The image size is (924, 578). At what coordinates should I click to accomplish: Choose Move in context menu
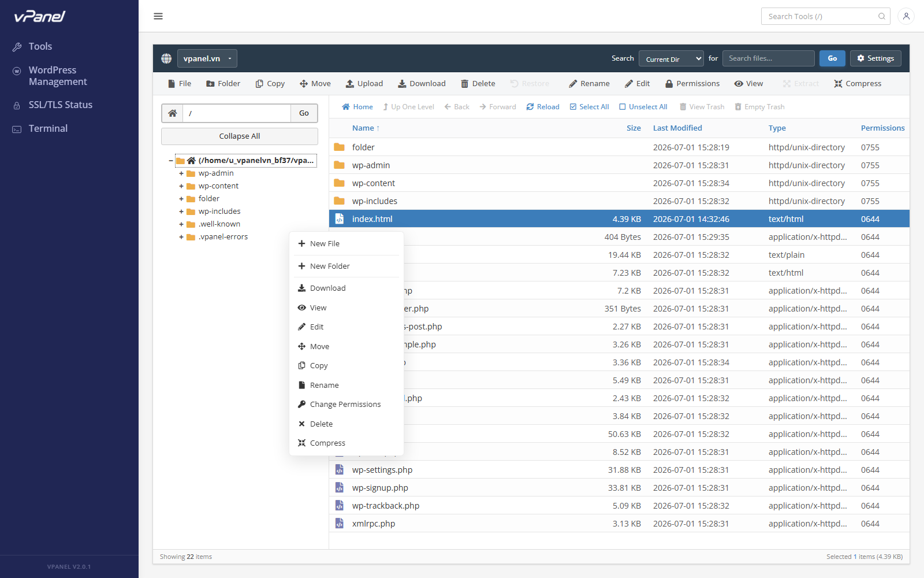click(346, 347)
